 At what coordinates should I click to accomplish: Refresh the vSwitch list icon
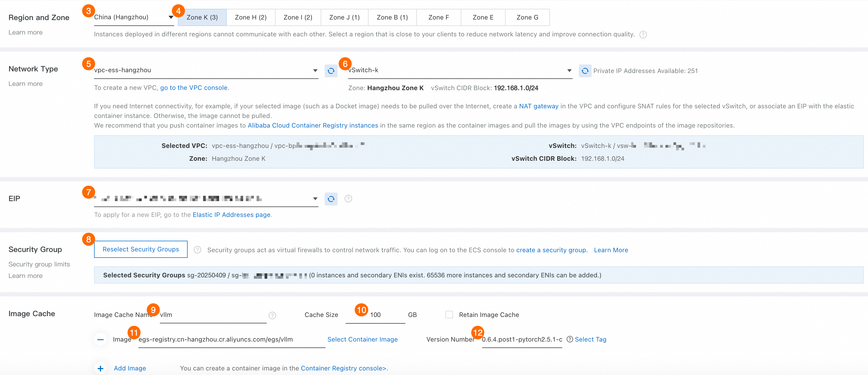pyautogui.click(x=585, y=71)
